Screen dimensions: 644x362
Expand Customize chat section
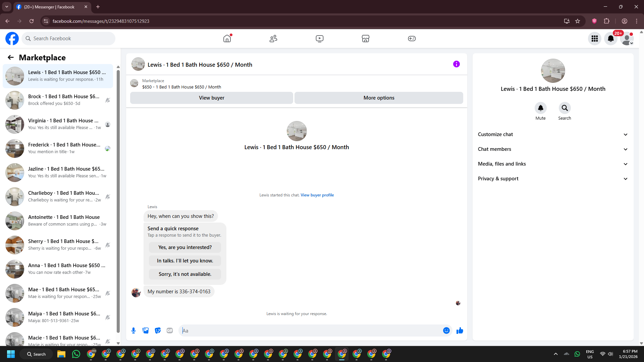[x=553, y=134]
